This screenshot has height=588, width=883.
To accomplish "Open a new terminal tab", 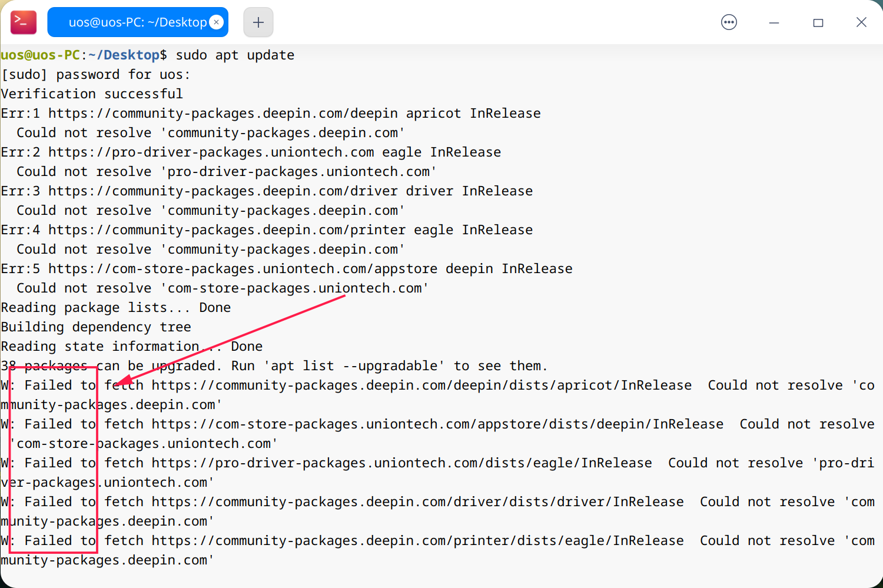I will pyautogui.click(x=258, y=22).
